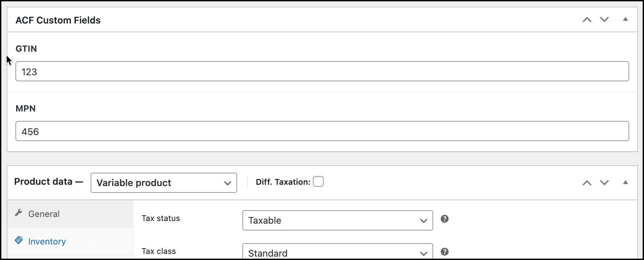Screen dimensions: 644x260
Task: Open the product type dropdown showing Variable product
Action: click(163, 182)
